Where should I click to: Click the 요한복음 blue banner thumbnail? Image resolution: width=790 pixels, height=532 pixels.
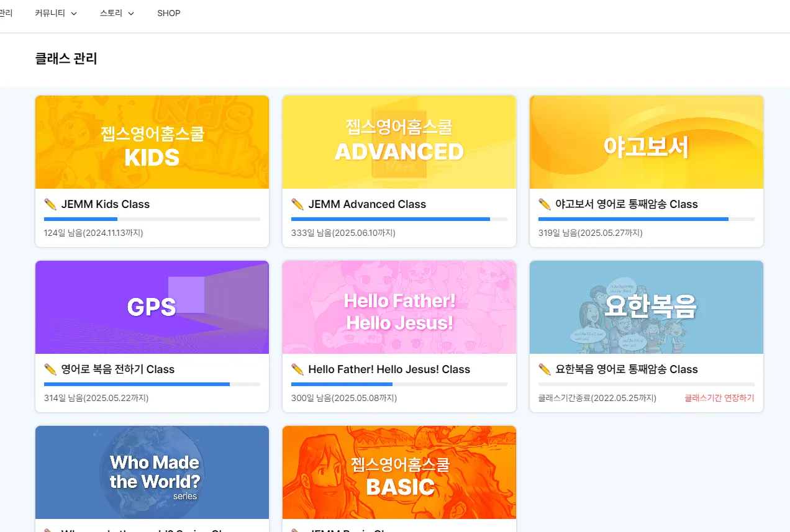(647, 307)
